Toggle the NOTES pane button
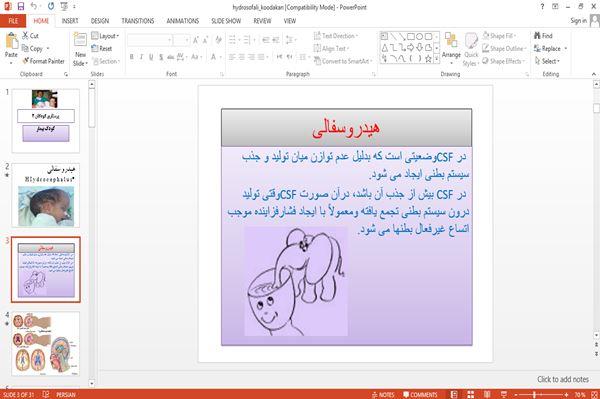Screen dimensions: 600x399 (383, 394)
